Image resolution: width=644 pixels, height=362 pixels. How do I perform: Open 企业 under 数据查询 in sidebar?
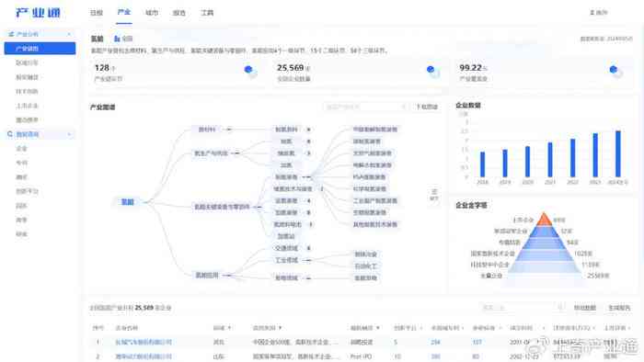click(x=21, y=149)
